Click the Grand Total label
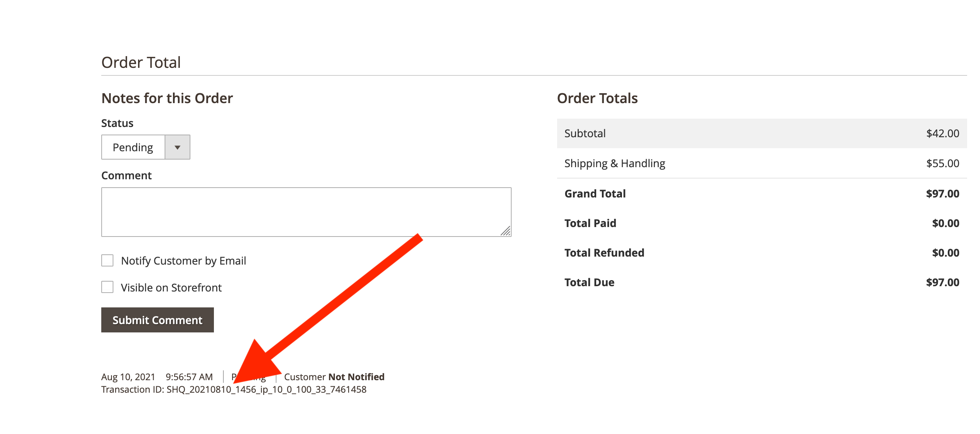 595,194
